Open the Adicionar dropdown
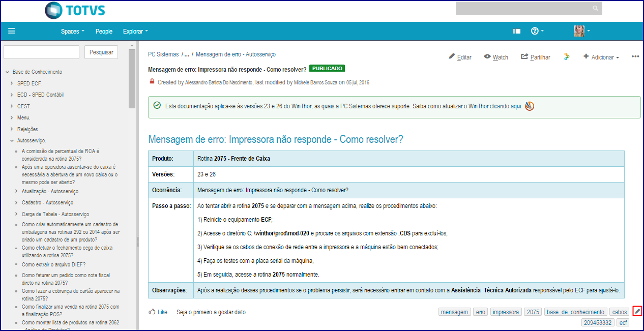Image resolution: width=644 pixels, height=331 pixels. click(601, 57)
